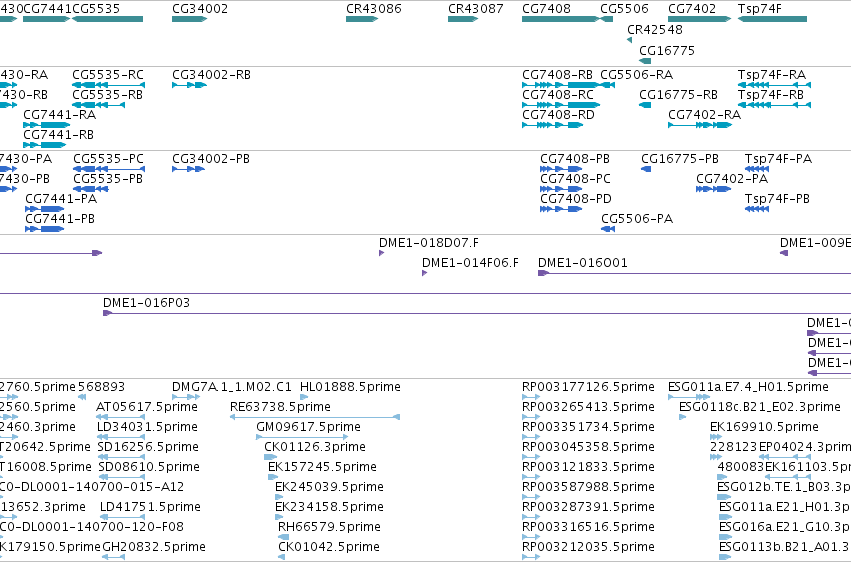Click EST RP003177126.5prime label

[x=588, y=387]
